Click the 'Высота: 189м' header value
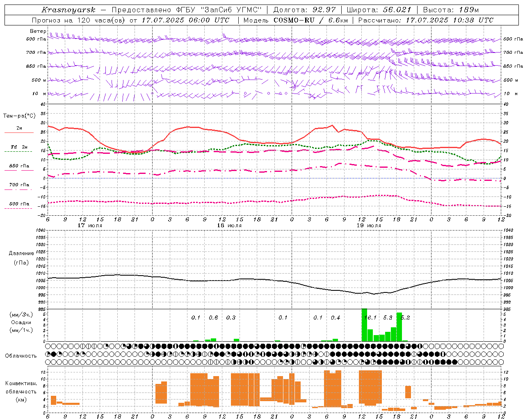Viewport: 525px width, 420px height. coord(451,10)
